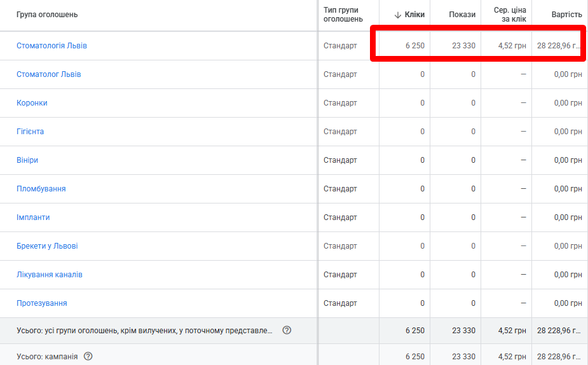Select 23 330 impressions cell for Стоматологія Львів
588x365 pixels.
[463, 46]
